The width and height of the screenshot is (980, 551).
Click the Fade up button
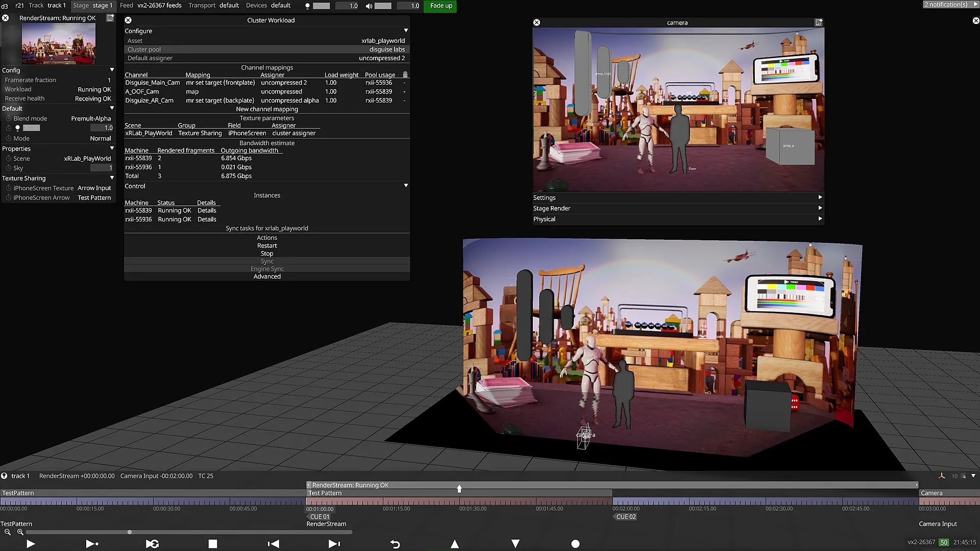pyautogui.click(x=439, y=6)
